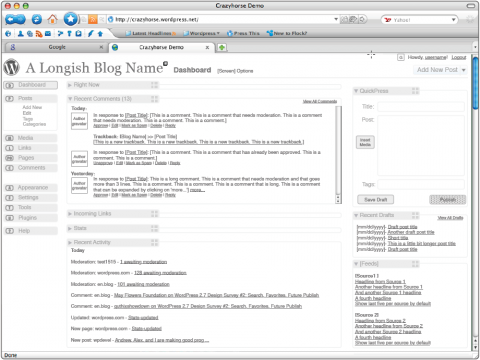Image resolution: width=480 pixels, height=360 pixels.
Task: Click the orange RSS icon beside the address bar
Action: 93,20
